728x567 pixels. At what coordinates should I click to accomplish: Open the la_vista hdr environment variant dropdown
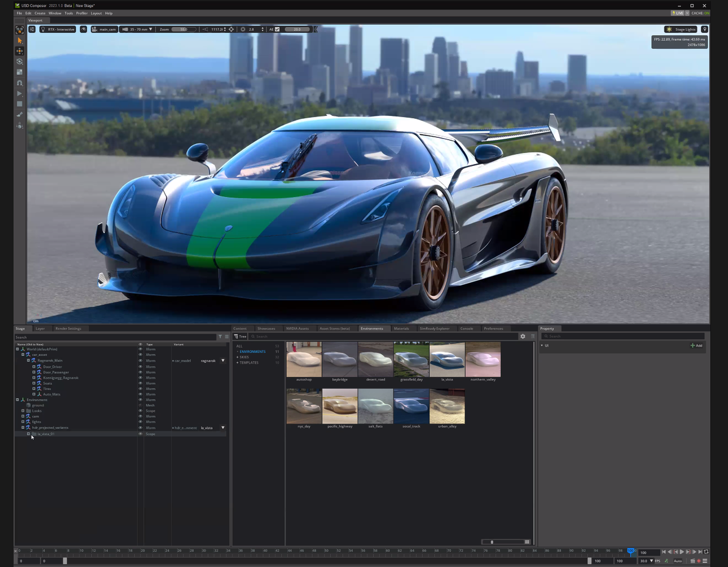point(223,427)
